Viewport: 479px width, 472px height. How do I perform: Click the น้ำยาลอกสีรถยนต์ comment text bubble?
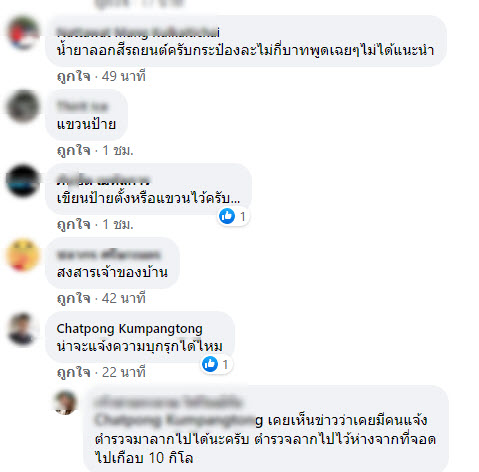click(x=246, y=41)
